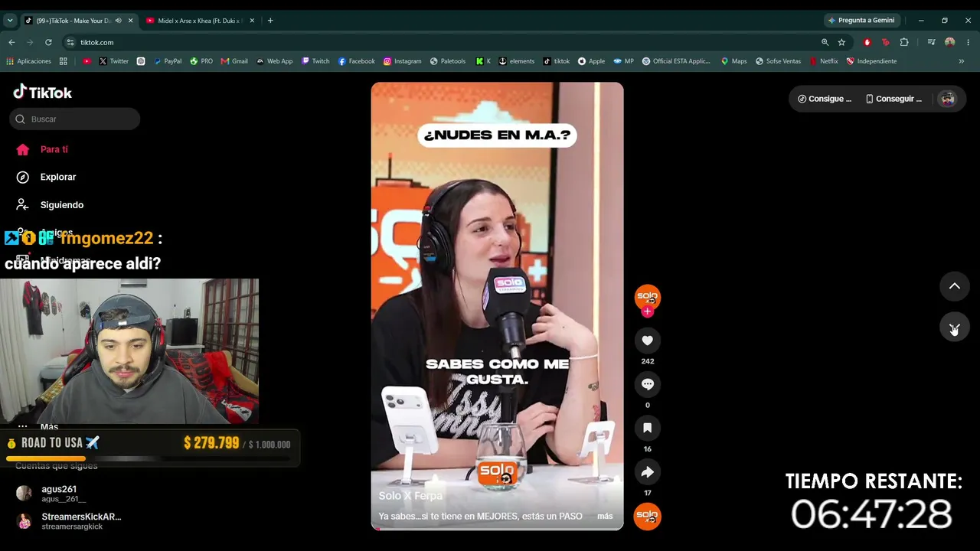Open the Twitch bookmark
Screen dimensions: 980x551
click(x=315, y=61)
